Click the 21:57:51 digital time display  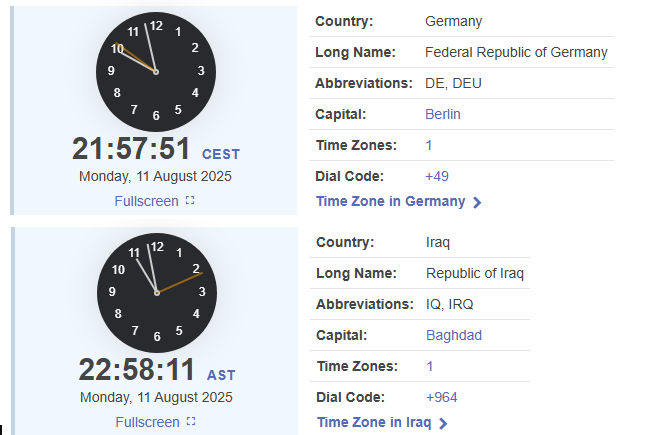(131, 149)
